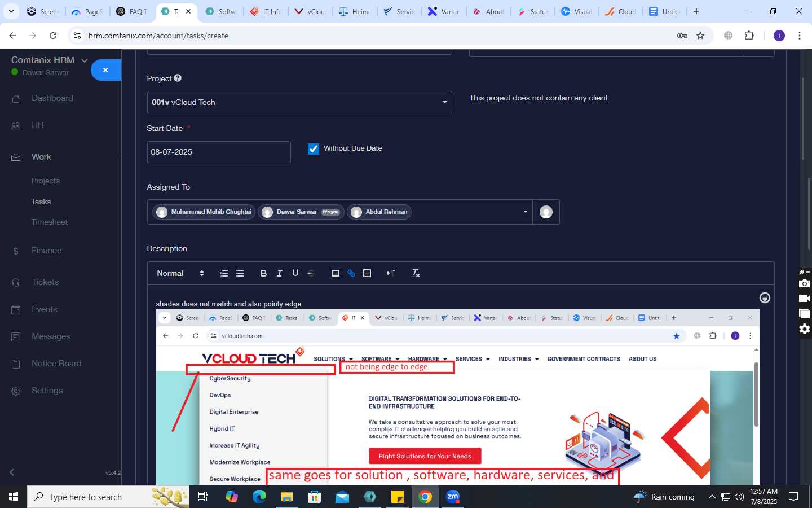Switch to the Heima browser tab

coord(355,11)
